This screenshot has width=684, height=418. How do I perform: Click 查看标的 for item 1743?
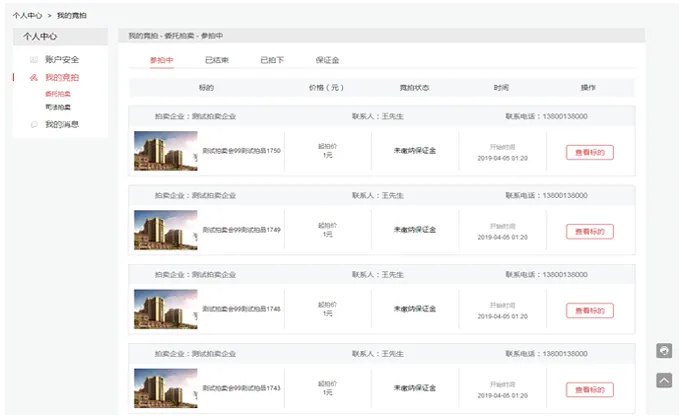click(x=590, y=390)
